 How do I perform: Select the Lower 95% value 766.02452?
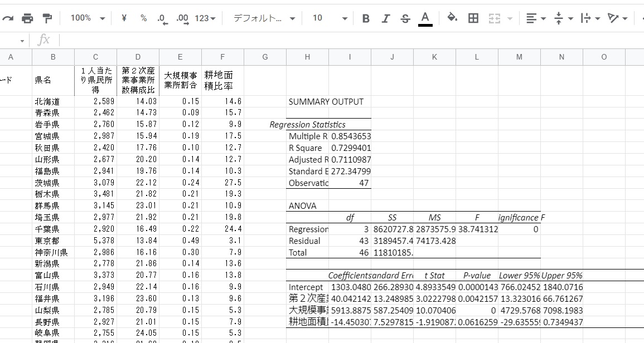click(x=519, y=287)
